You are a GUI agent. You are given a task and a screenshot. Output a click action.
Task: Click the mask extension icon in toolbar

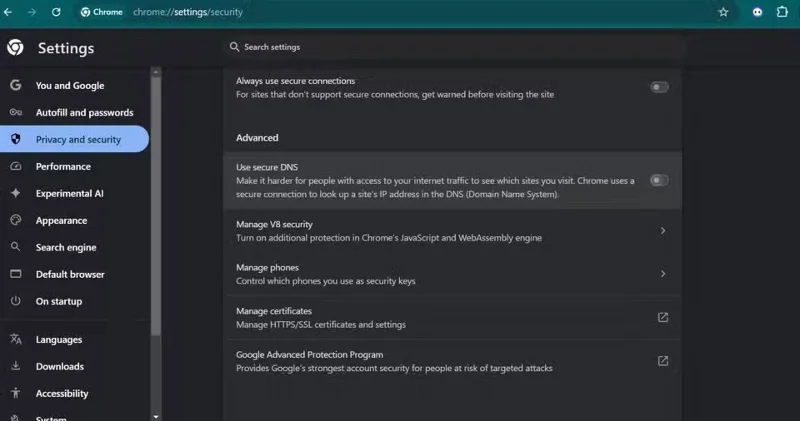[x=757, y=12]
